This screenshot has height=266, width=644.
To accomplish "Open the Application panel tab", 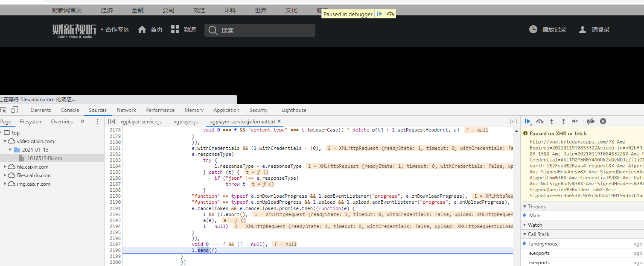I will (x=226, y=110).
